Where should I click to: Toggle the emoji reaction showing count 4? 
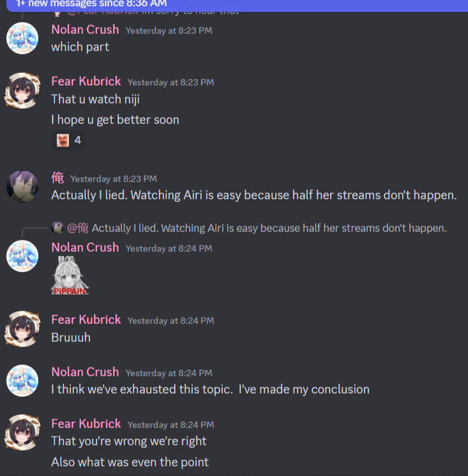[x=69, y=141]
